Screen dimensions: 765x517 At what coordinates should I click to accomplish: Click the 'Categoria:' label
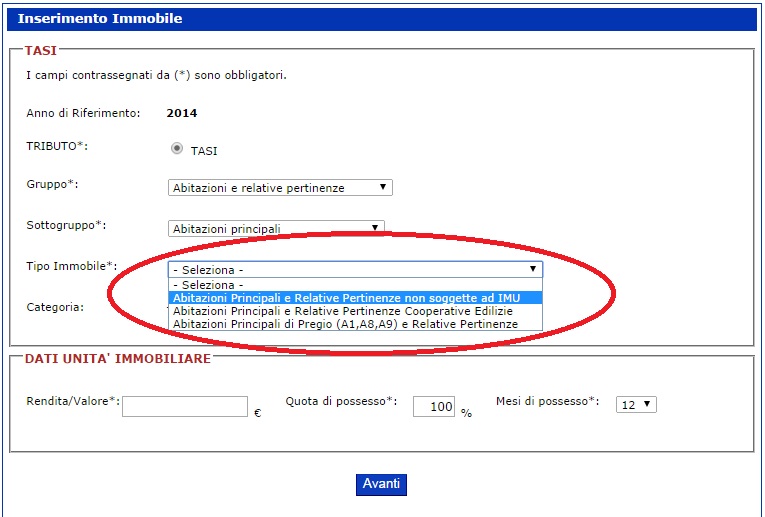pyautogui.click(x=54, y=307)
